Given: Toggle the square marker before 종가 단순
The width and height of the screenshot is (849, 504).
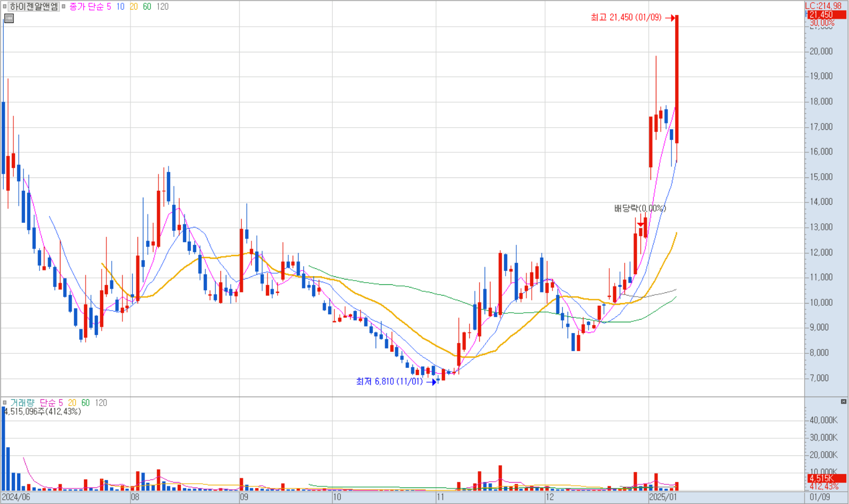Looking at the screenshot, I should tap(64, 6).
